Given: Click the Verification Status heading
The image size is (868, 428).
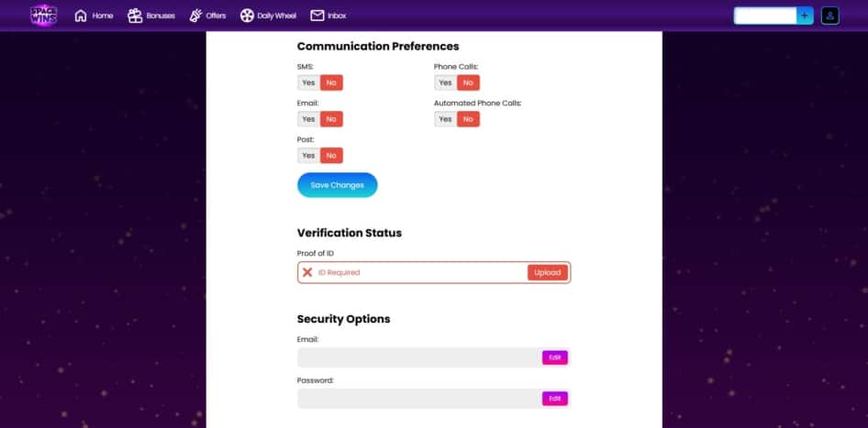Looking at the screenshot, I should 350,234.
